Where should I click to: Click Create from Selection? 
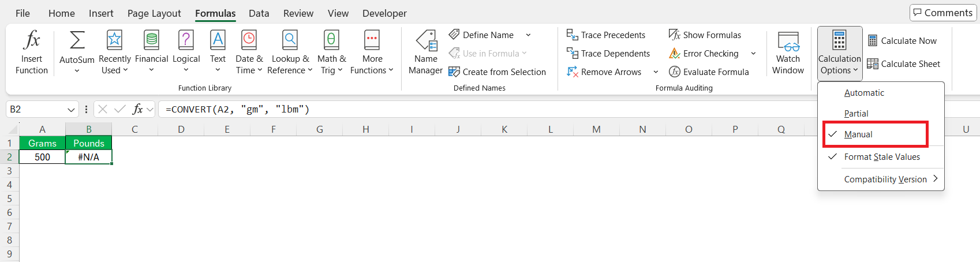click(x=497, y=72)
